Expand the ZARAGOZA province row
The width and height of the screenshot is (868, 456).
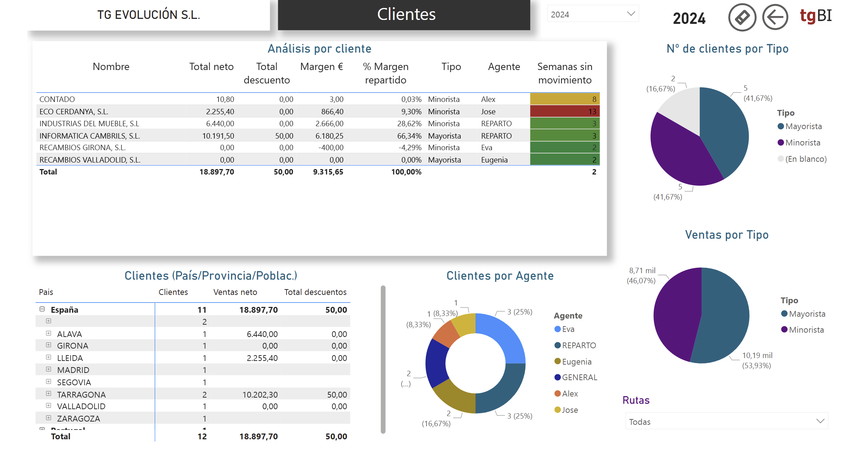point(49,418)
